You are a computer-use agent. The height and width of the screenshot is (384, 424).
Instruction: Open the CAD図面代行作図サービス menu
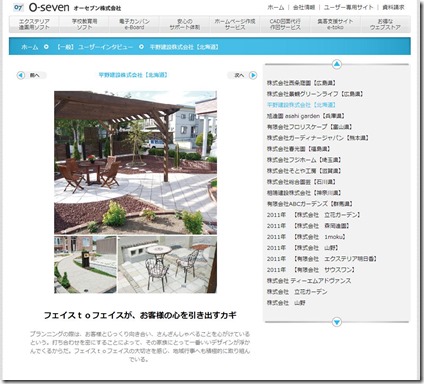click(x=285, y=24)
